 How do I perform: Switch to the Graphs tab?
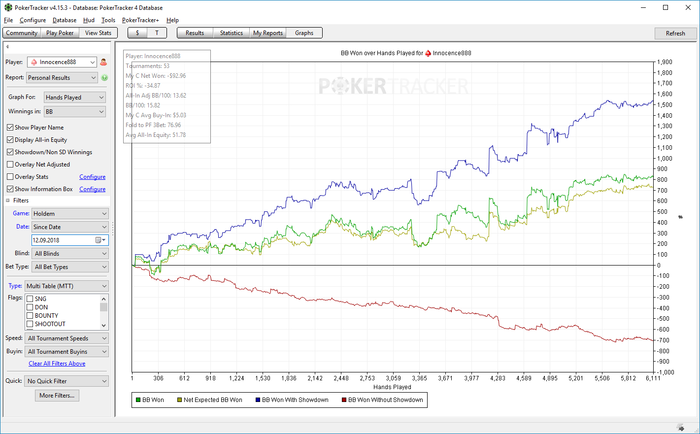coord(304,33)
